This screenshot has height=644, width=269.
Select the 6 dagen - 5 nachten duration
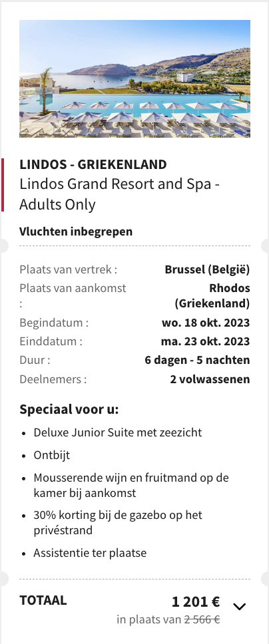[197, 360]
